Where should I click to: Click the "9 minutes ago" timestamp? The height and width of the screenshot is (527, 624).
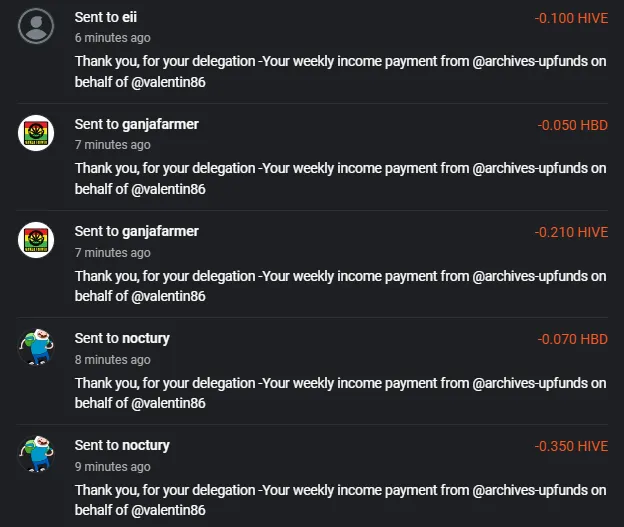coord(113,467)
